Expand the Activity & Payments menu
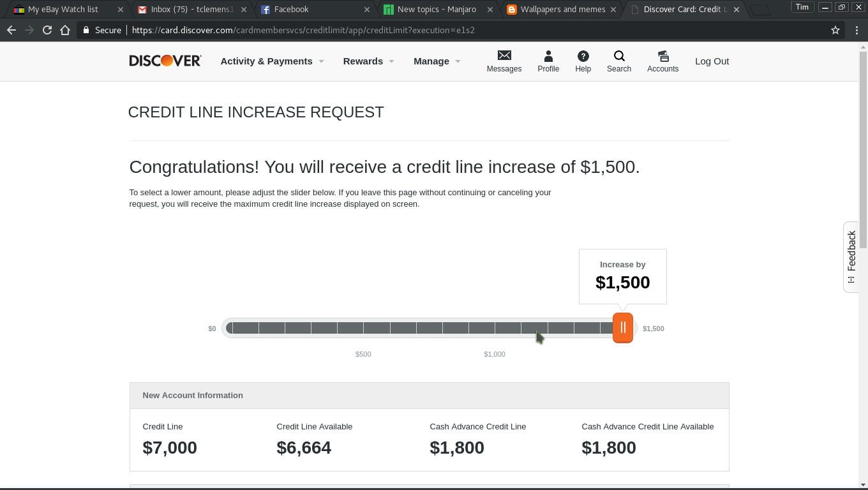This screenshot has width=868, height=490. coord(272,61)
